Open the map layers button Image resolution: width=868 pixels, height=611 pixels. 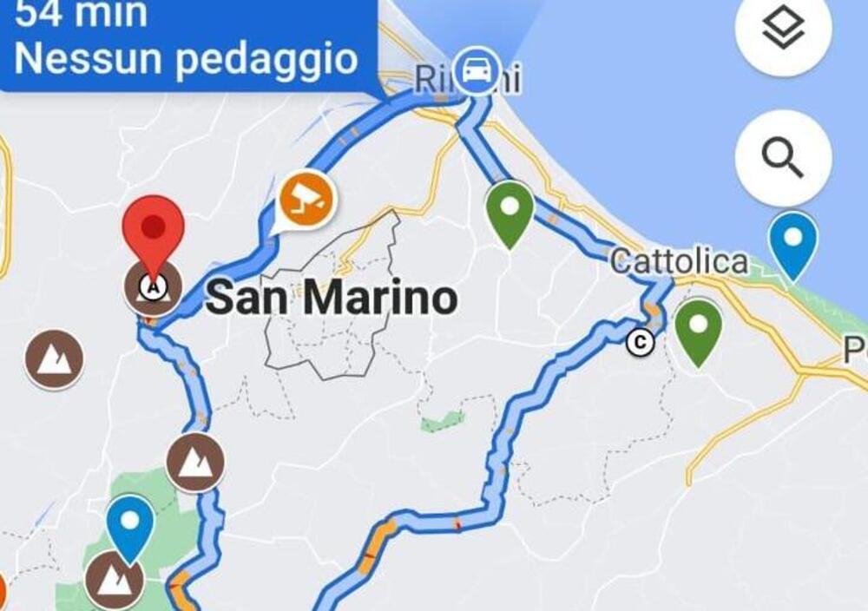(783, 30)
